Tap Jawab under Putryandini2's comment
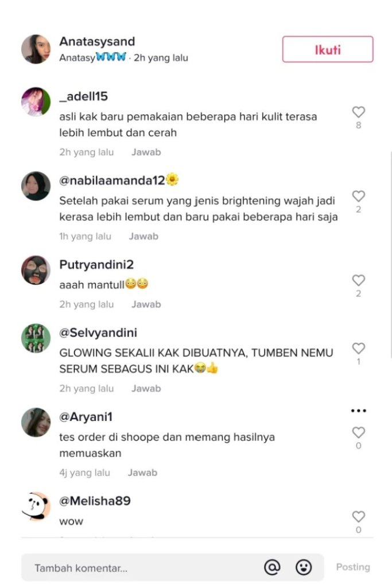Viewport: 392px width, 588px height. click(x=146, y=304)
